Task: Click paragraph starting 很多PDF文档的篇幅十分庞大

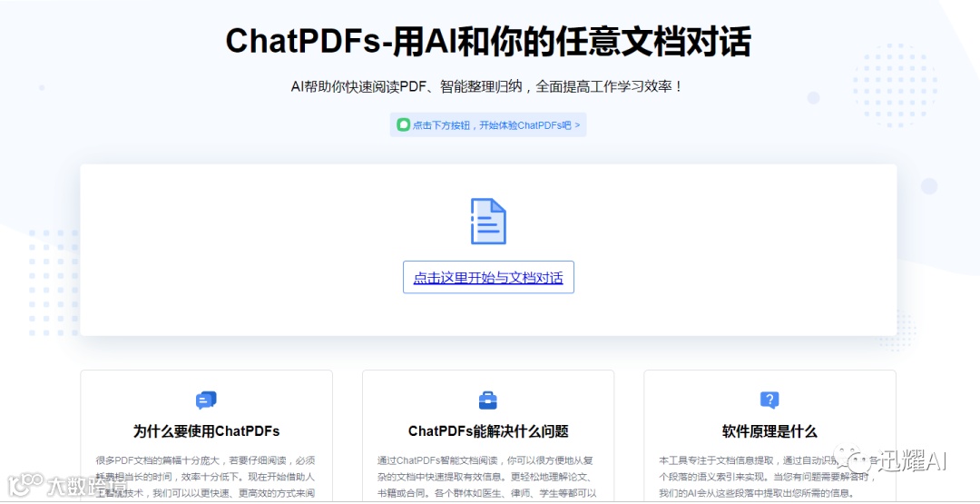Action: point(206,477)
